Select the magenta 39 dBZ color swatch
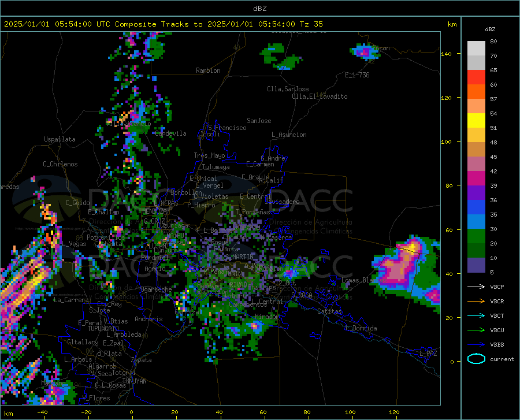 (476, 179)
